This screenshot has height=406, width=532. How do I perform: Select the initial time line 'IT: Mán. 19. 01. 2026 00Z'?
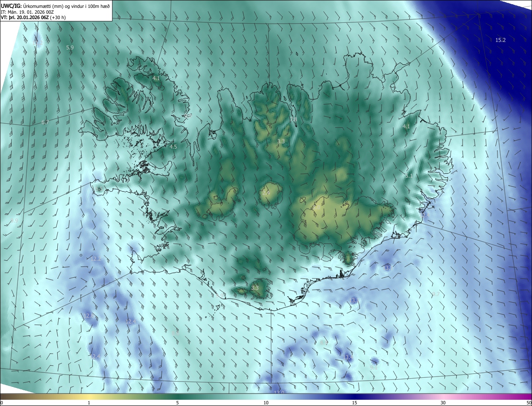(x=27, y=12)
